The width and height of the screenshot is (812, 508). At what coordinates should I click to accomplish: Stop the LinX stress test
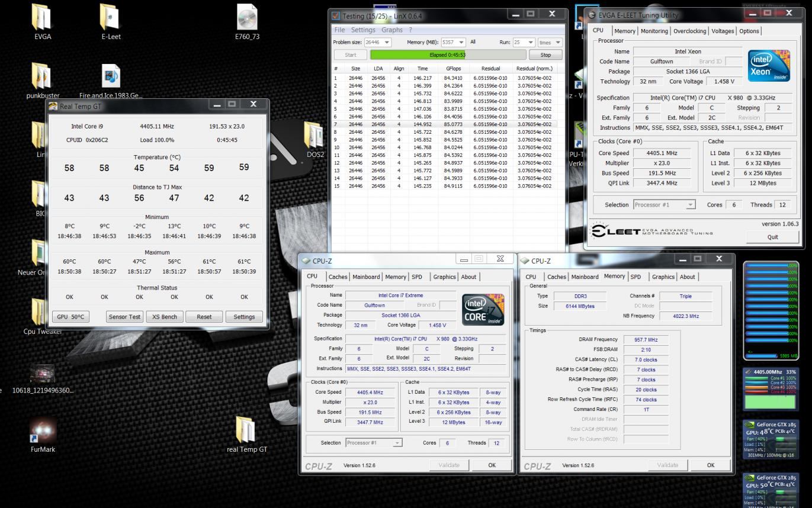545,54
